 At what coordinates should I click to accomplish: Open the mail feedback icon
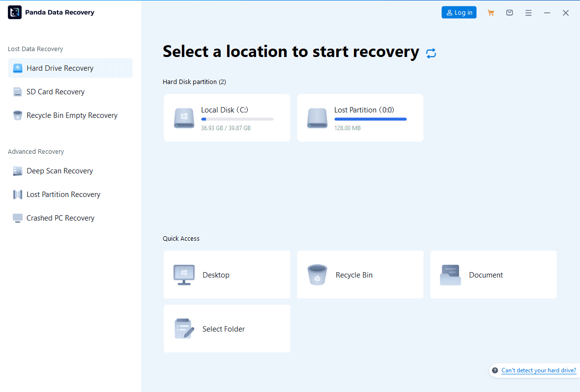point(509,13)
